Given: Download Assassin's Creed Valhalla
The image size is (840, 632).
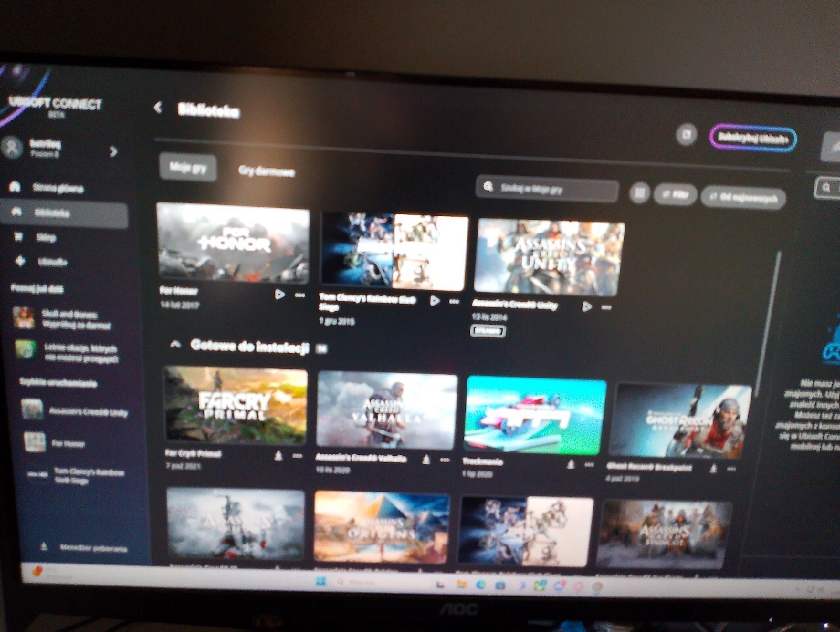Looking at the screenshot, I should (x=426, y=459).
